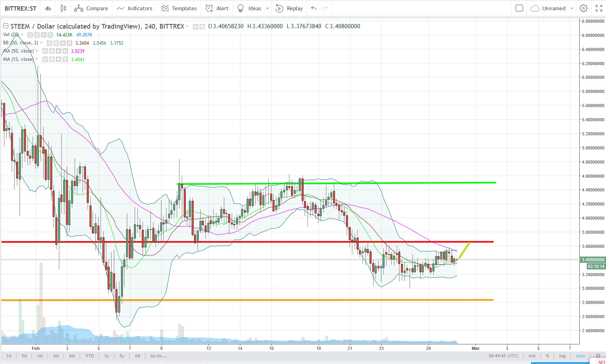The image size is (606, 364).
Task: Click the plus icon on Vol (20)
Action: pos(44,35)
